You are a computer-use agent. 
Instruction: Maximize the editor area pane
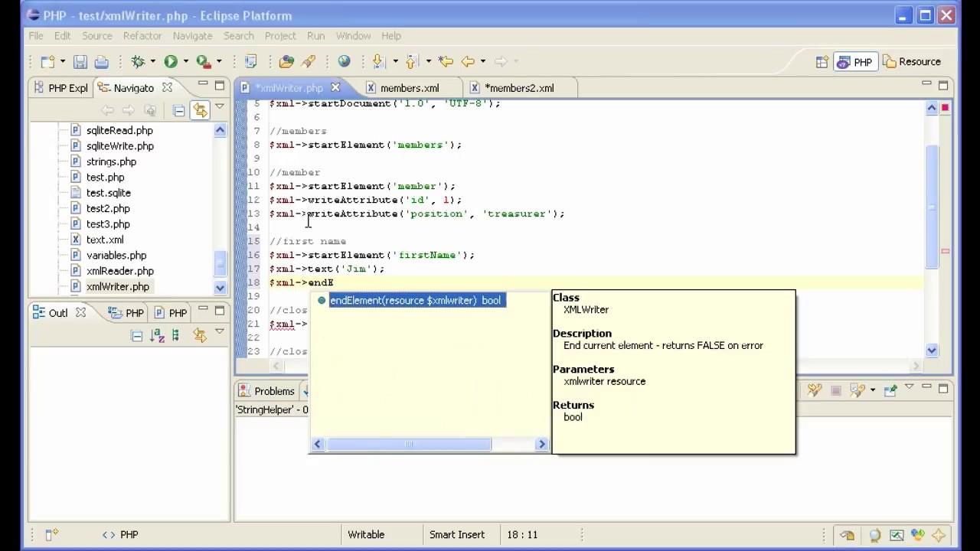pos(943,85)
